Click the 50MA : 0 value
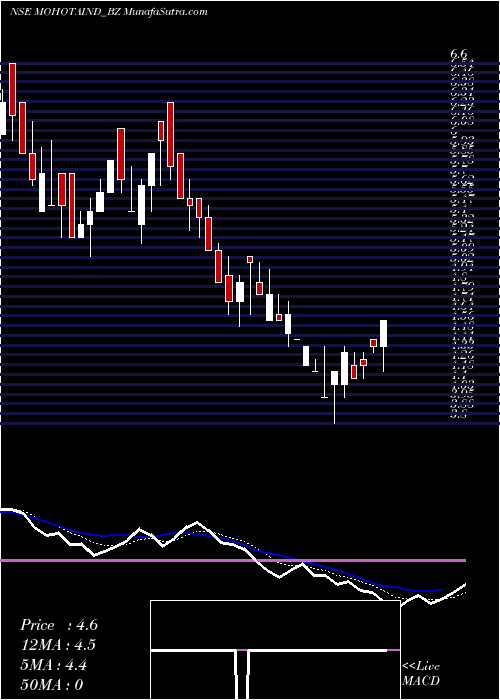The image size is (500, 700). (52, 685)
